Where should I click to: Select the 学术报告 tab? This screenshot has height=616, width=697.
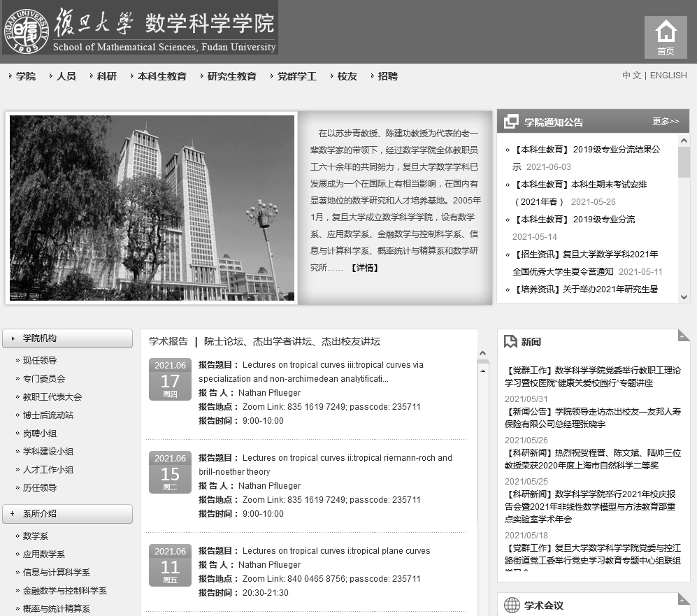pos(168,341)
